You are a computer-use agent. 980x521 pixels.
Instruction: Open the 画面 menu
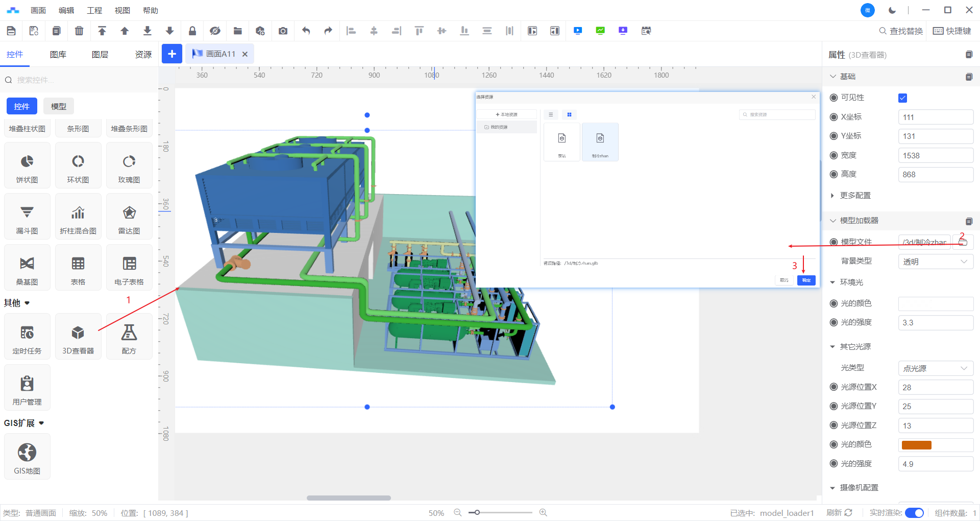click(x=38, y=10)
